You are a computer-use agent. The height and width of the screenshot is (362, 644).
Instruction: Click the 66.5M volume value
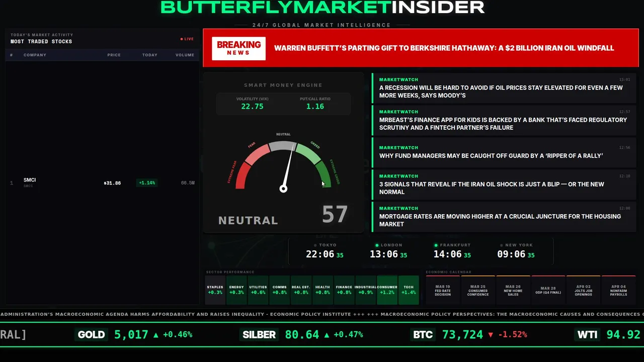click(188, 183)
